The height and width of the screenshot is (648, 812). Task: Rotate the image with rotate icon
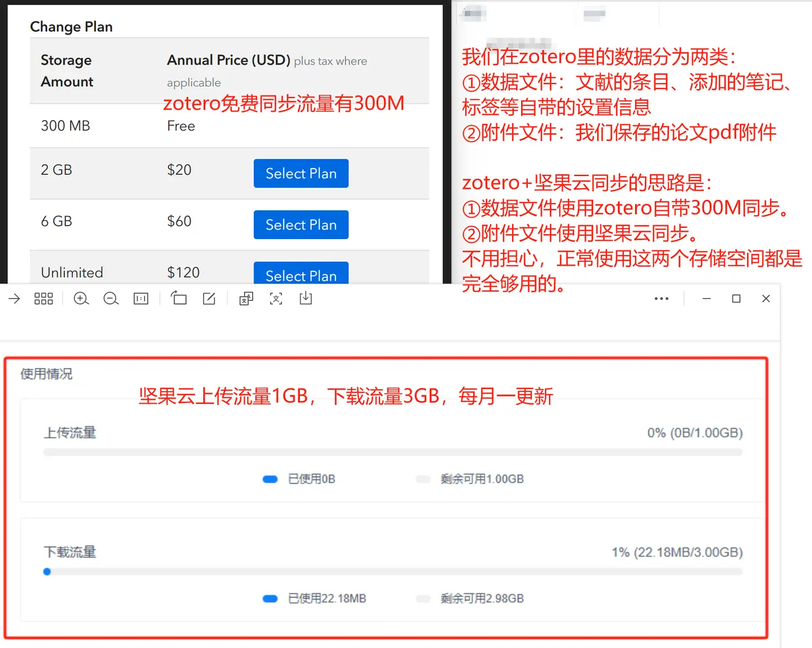pos(179,298)
